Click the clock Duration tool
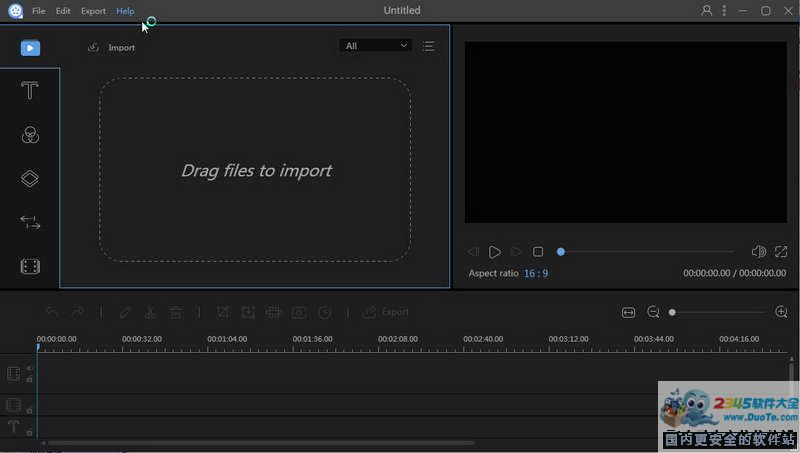Screen dimensions: 800x453 (x=325, y=312)
